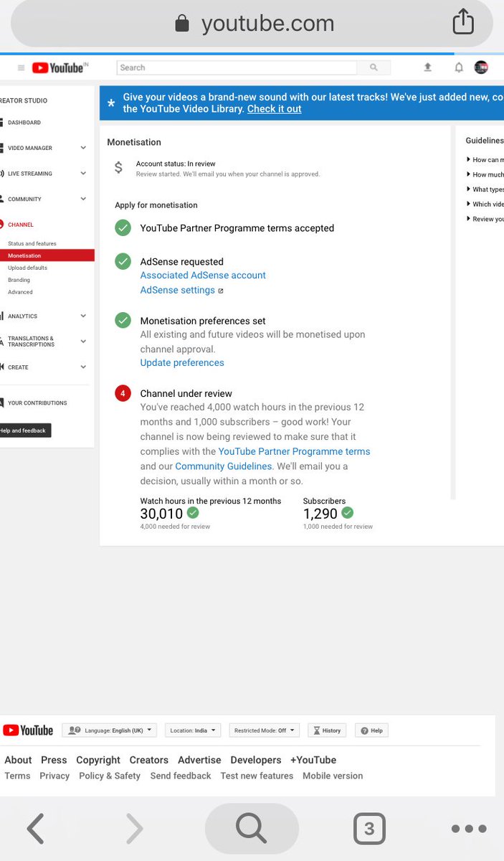
Task: Follow the 'Check it out' banner link
Action: (x=275, y=109)
